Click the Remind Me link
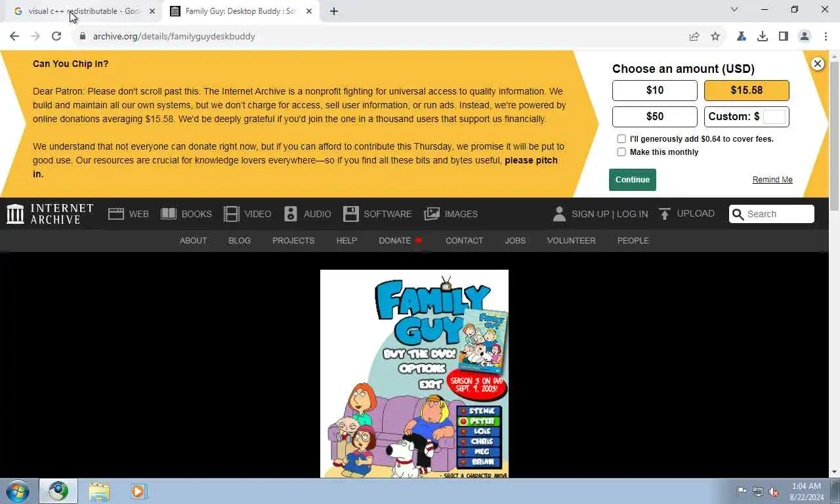The image size is (840, 504). click(x=772, y=180)
